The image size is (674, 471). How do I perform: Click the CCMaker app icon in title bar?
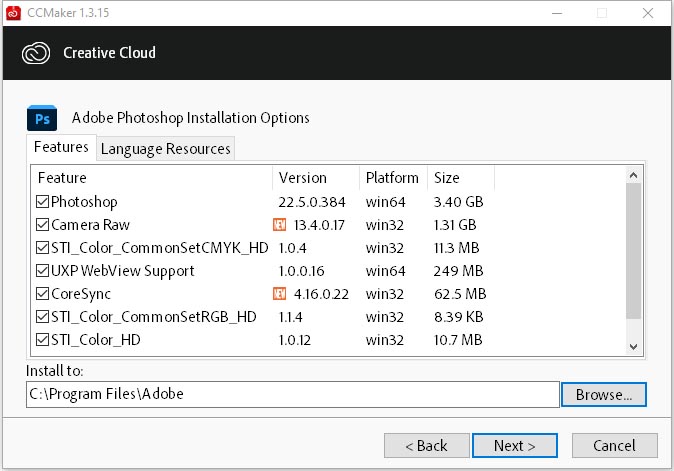pos(13,13)
